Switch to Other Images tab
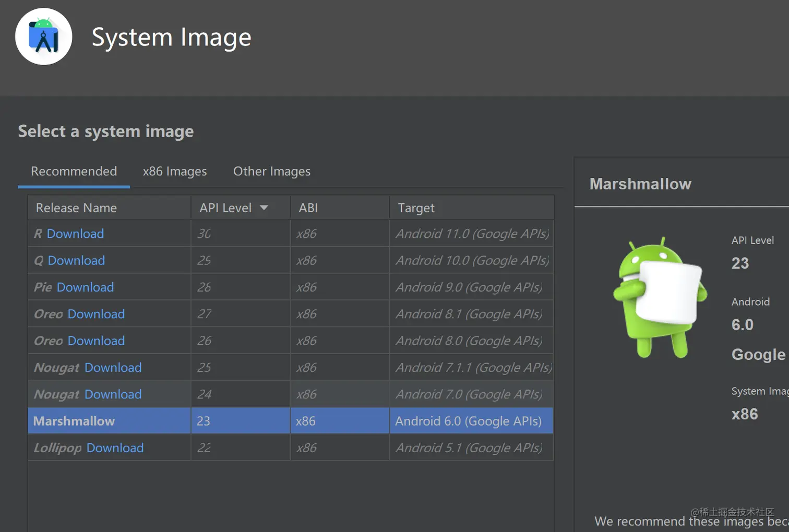 (271, 172)
